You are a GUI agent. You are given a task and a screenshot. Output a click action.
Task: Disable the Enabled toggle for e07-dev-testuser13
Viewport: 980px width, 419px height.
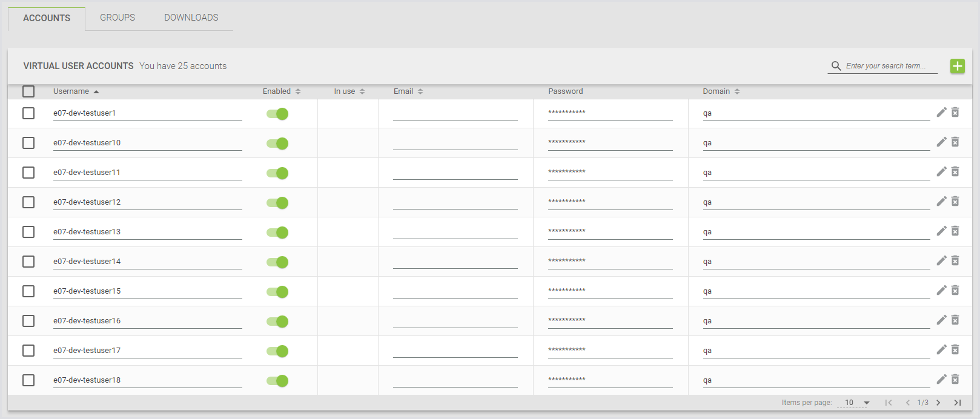click(x=277, y=233)
